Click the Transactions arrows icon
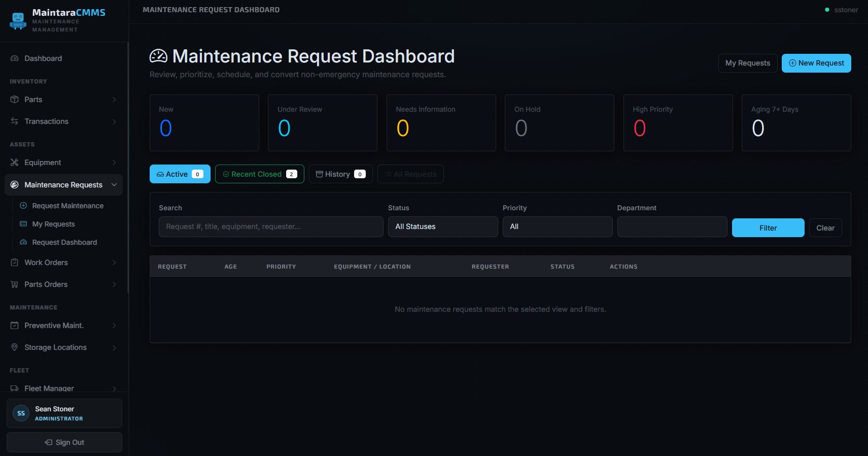This screenshot has width=868, height=456. [x=15, y=121]
